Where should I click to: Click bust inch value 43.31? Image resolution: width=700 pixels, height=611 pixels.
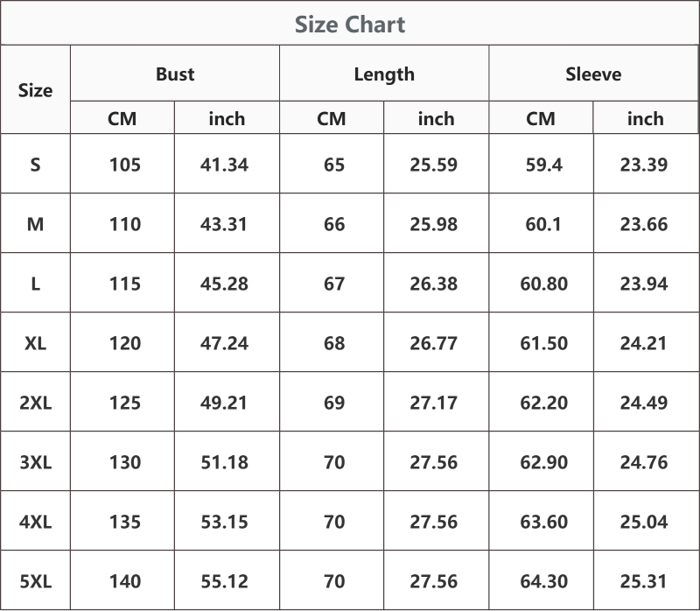tap(224, 224)
